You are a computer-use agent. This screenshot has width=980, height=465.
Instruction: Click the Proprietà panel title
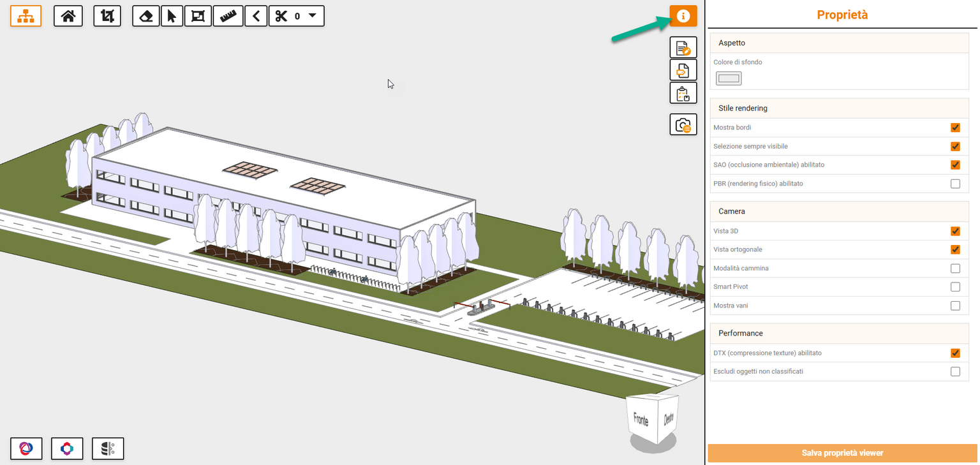coord(842,15)
